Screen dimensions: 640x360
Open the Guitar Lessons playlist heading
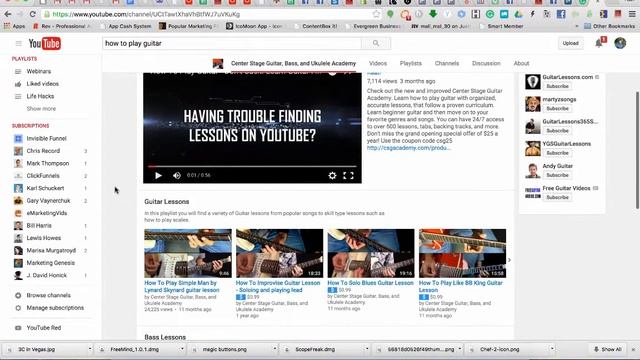(167, 202)
